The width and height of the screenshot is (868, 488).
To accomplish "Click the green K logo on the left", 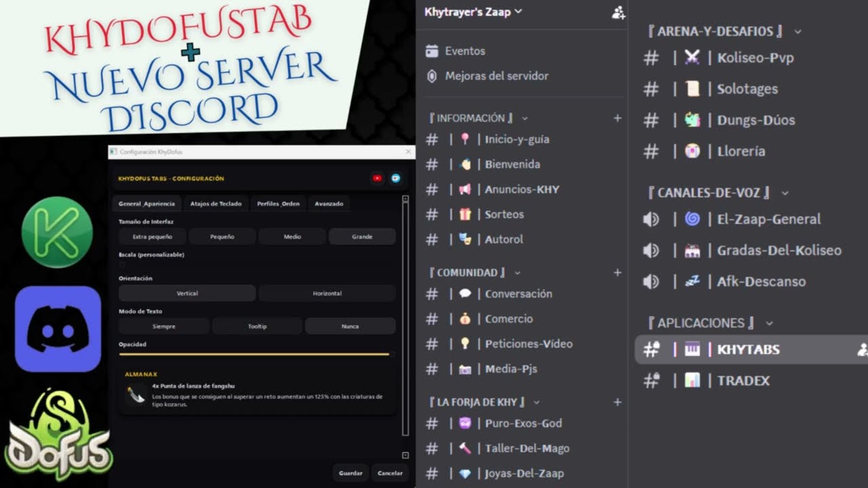I will tap(58, 232).
